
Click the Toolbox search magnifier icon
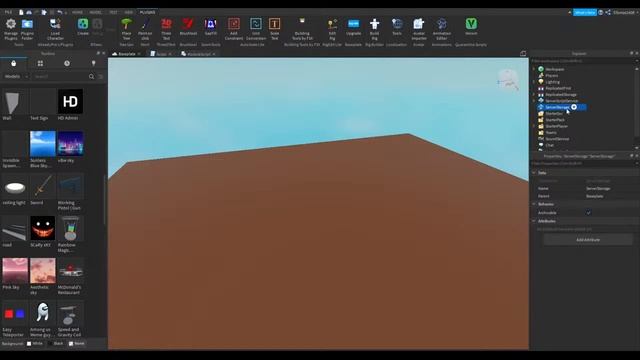(x=91, y=76)
